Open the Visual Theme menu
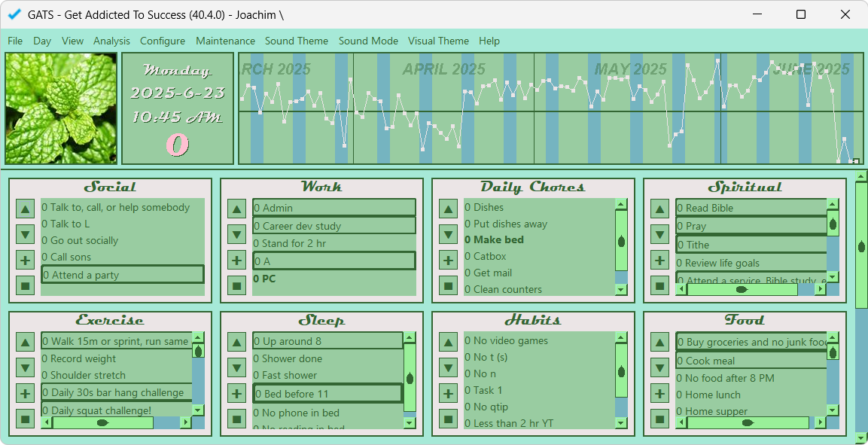Screen dimensions: 868x445 coord(438,41)
